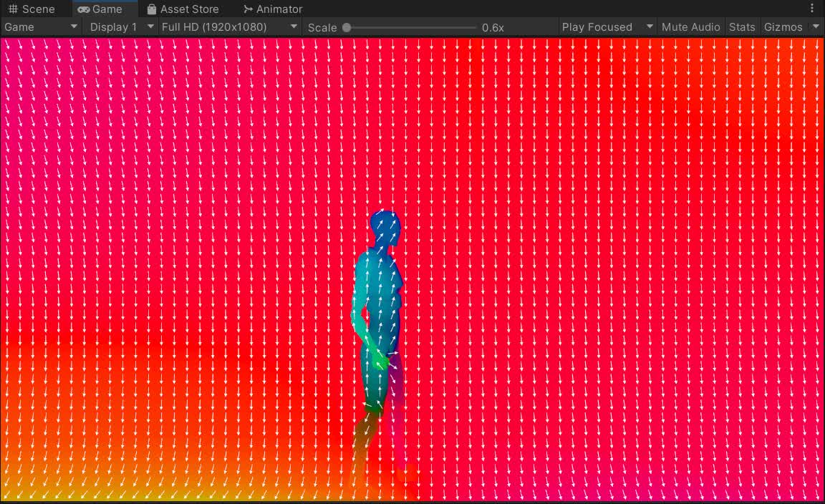
Task: Expand the Gizmos dropdown arrow
Action: tap(816, 26)
